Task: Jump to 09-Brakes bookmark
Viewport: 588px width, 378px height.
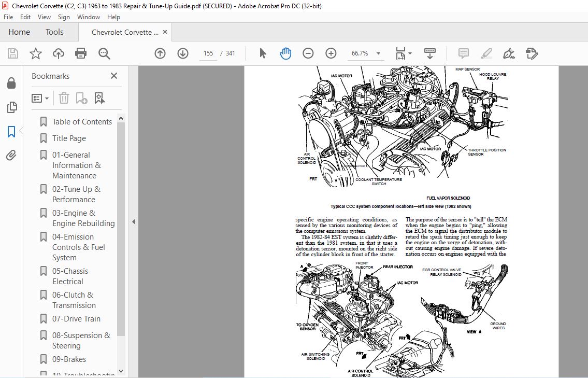Action: [x=69, y=359]
